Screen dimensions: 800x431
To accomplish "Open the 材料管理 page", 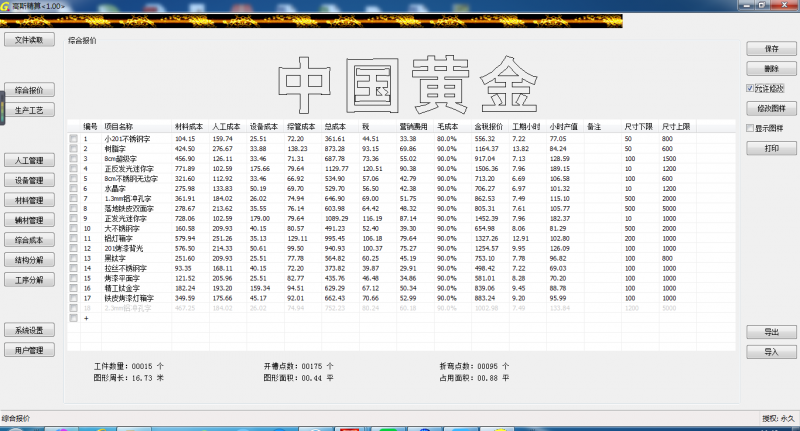I will pos(29,200).
